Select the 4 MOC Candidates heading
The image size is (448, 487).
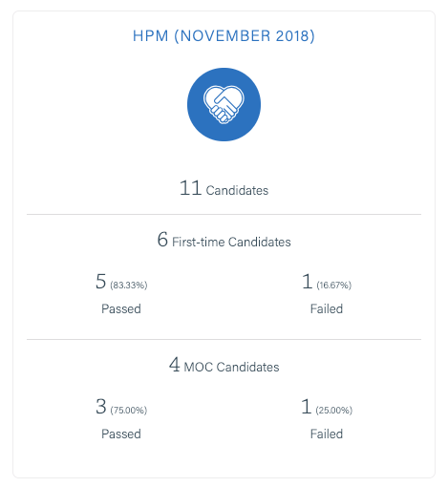pos(224,365)
